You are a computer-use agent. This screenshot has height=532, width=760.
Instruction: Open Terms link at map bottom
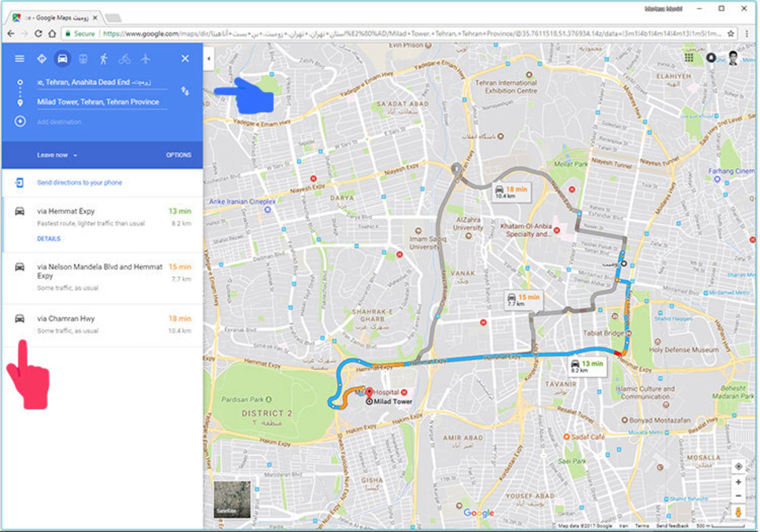click(641, 526)
